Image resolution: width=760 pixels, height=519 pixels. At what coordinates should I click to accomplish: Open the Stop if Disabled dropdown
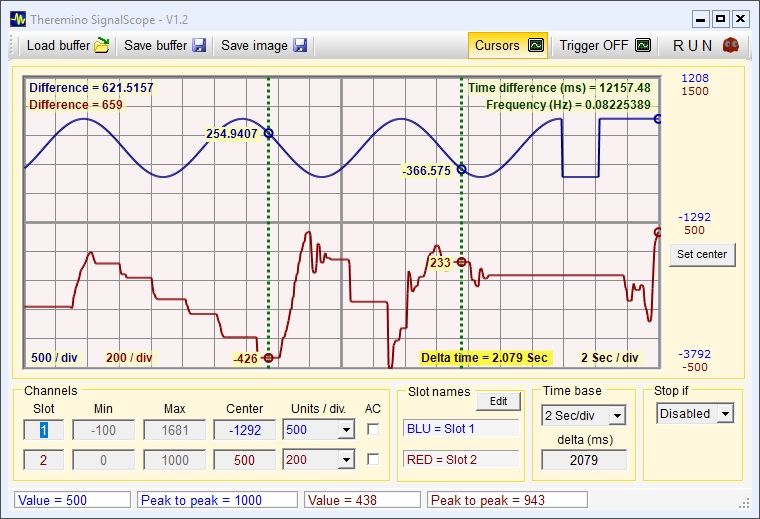point(725,413)
